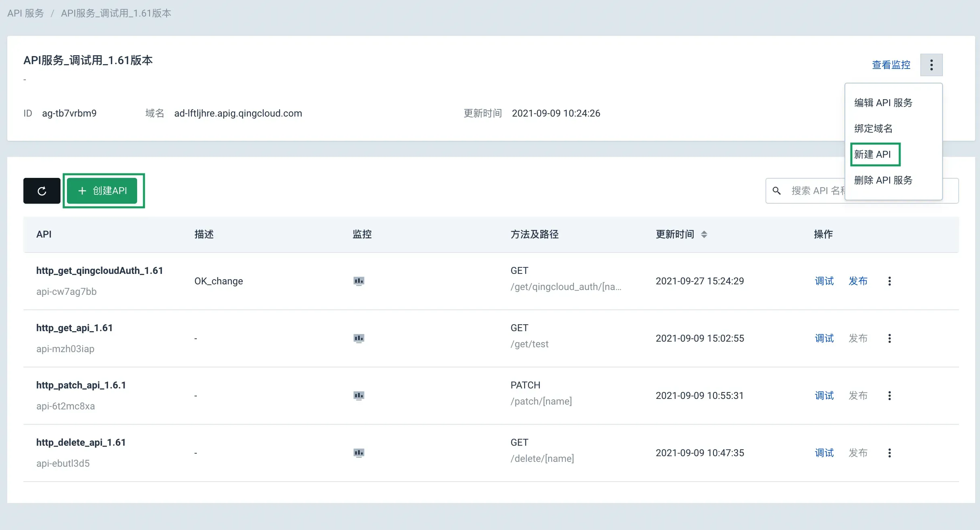
Task: Select 绑定域名 menu option
Action: (x=873, y=129)
